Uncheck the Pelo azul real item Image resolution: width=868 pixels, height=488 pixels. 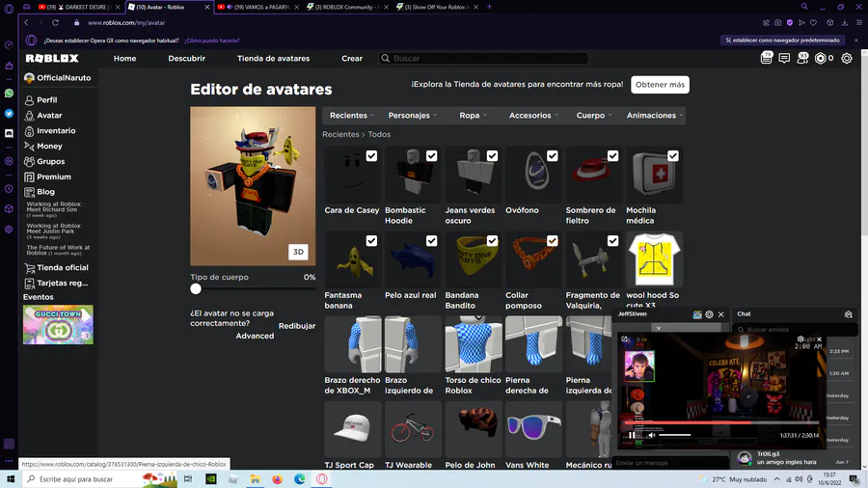pyautogui.click(x=432, y=241)
